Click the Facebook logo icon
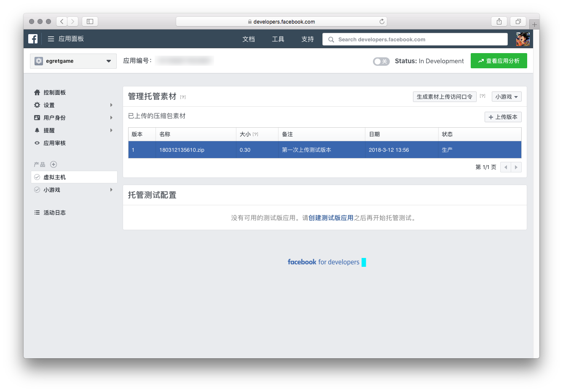Viewport: 563px width, 392px height. click(x=33, y=39)
